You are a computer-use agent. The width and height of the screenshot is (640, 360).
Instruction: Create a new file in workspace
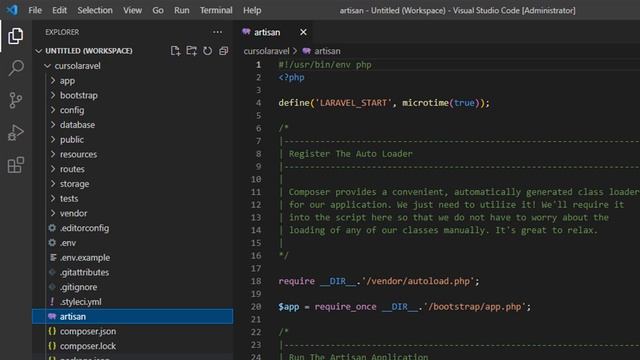tap(175, 51)
